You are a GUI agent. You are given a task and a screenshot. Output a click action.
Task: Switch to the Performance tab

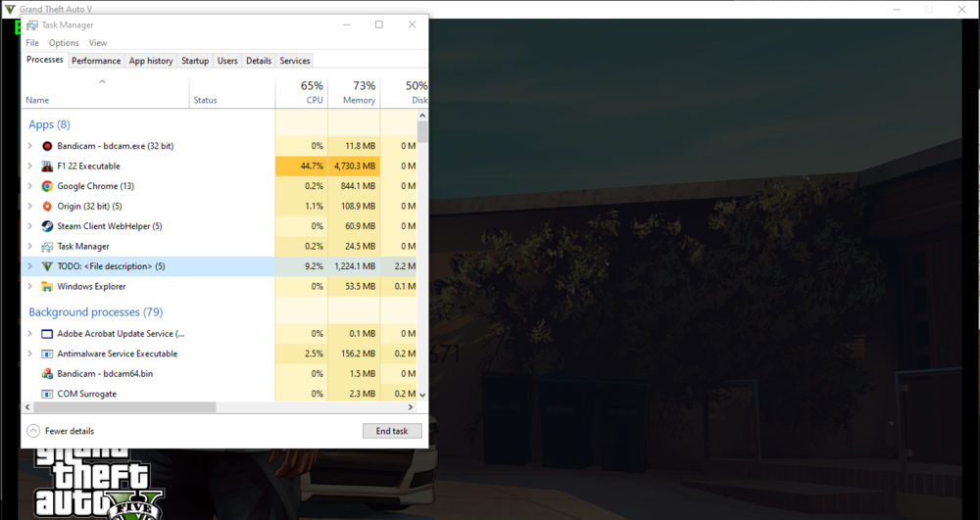[96, 61]
